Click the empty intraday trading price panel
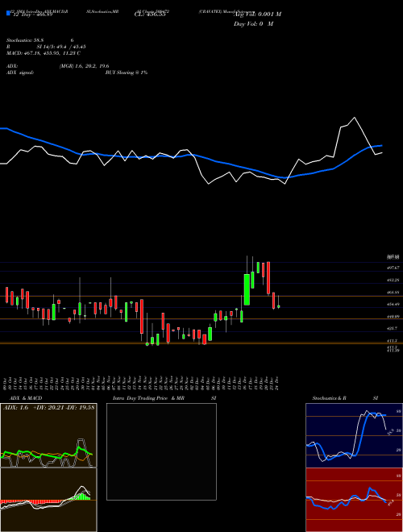The height and width of the screenshot is (532, 403). click(x=161, y=451)
